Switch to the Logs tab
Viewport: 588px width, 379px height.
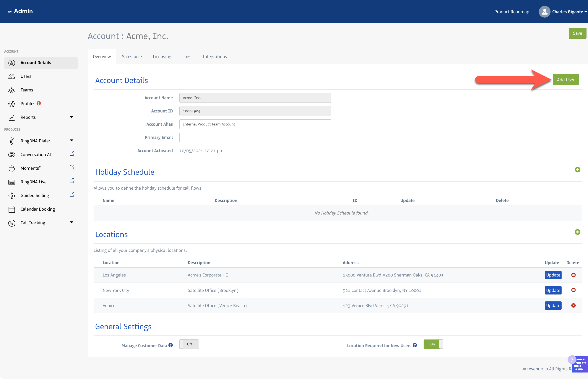coord(187,57)
